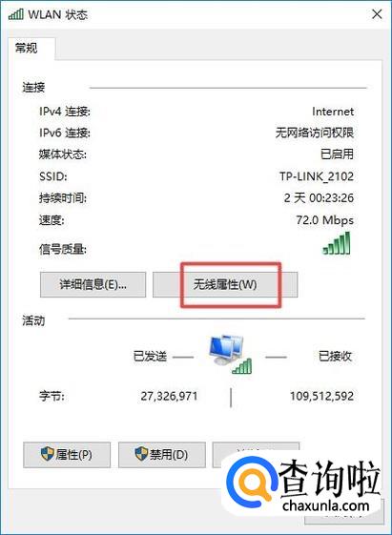Click the IPv6 status 无网络访问权限 text

315,133
